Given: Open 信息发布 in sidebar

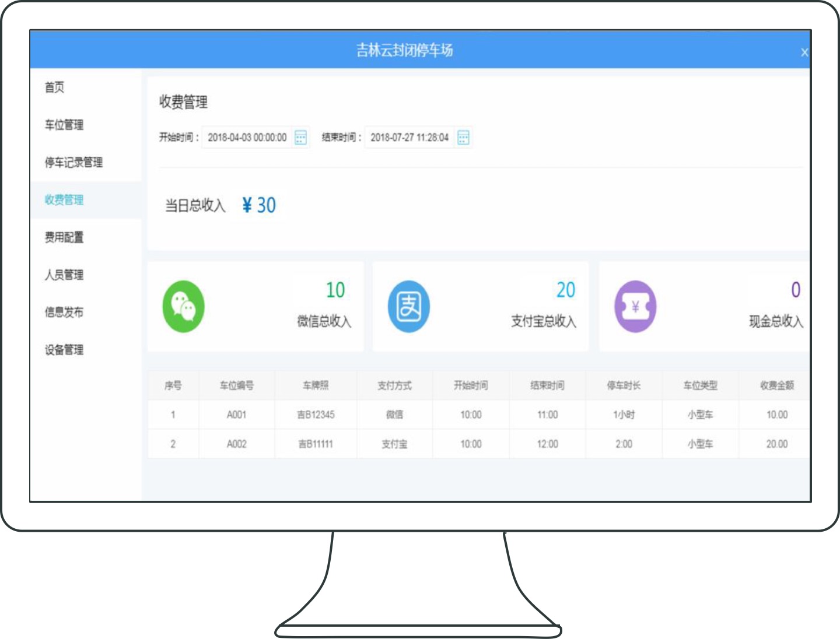Looking at the screenshot, I should coord(64,312).
